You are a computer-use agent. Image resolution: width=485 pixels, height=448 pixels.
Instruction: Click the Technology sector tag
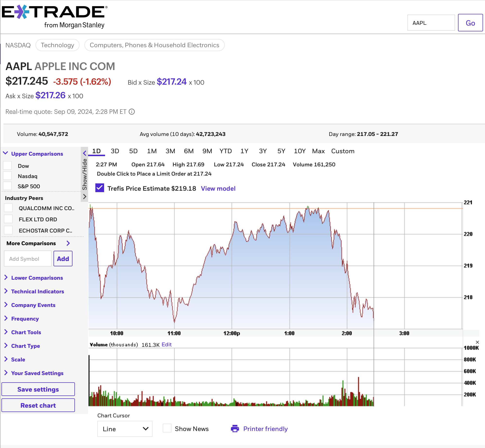(x=57, y=45)
